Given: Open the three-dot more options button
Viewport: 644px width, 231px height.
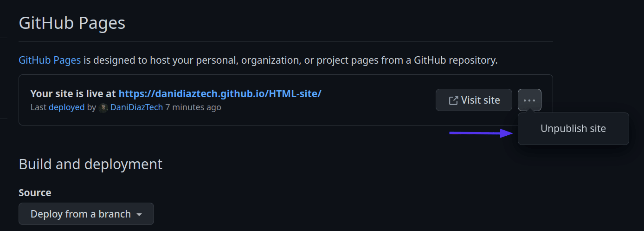Looking at the screenshot, I should click(x=529, y=100).
